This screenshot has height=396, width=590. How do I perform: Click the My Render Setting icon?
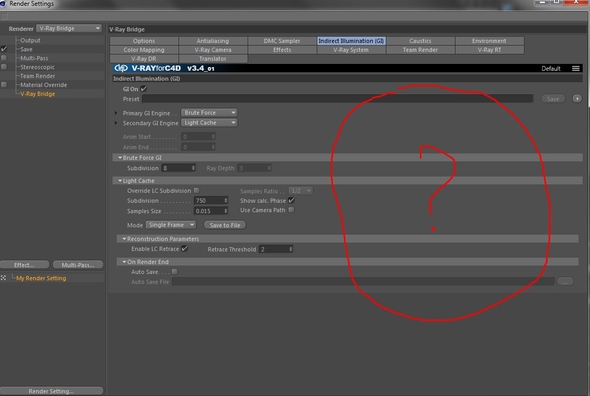pos(3,278)
